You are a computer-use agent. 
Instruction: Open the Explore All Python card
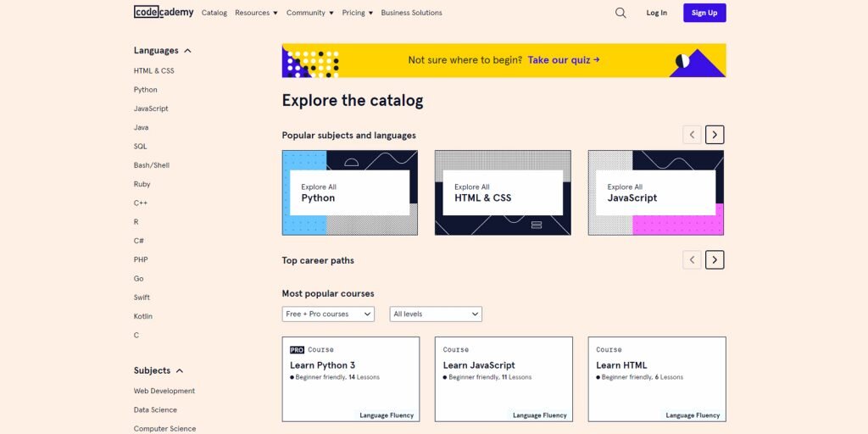click(x=350, y=192)
